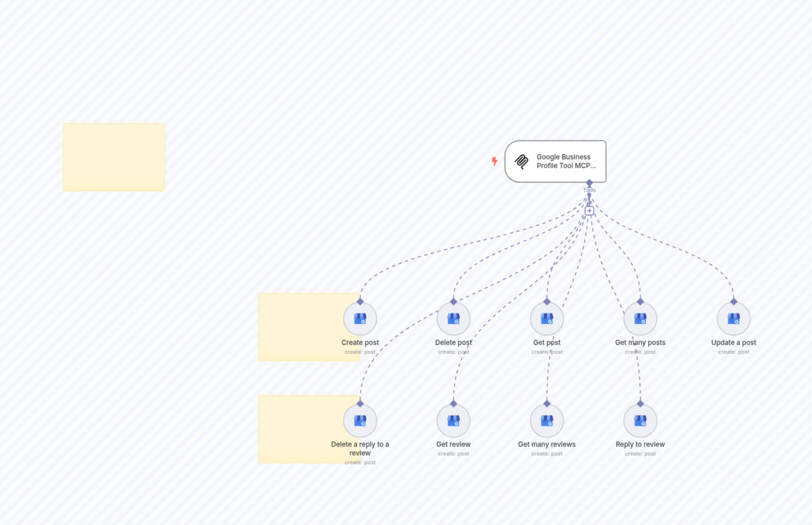This screenshot has height=525, width=812.
Task: Click the Tools output diamond connector
Action: point(589,182)
